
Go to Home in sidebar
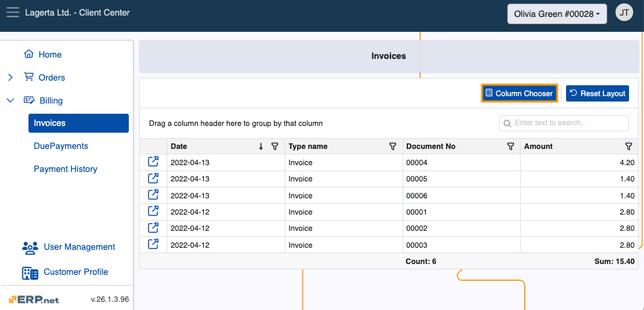[49, 55]
